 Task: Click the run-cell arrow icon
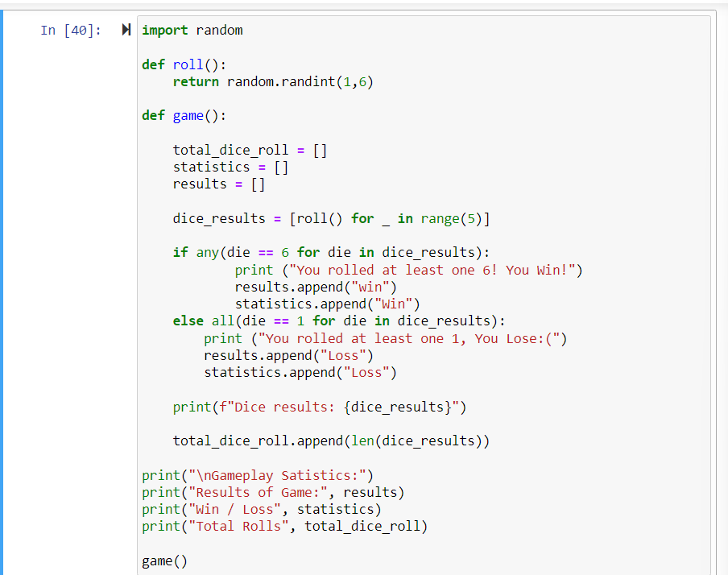click(126, 28)
